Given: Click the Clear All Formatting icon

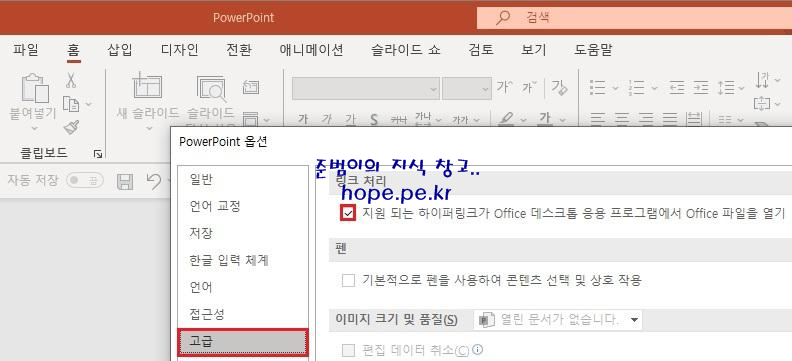Looking at the screenshot, I should click(x=559, y=87).
